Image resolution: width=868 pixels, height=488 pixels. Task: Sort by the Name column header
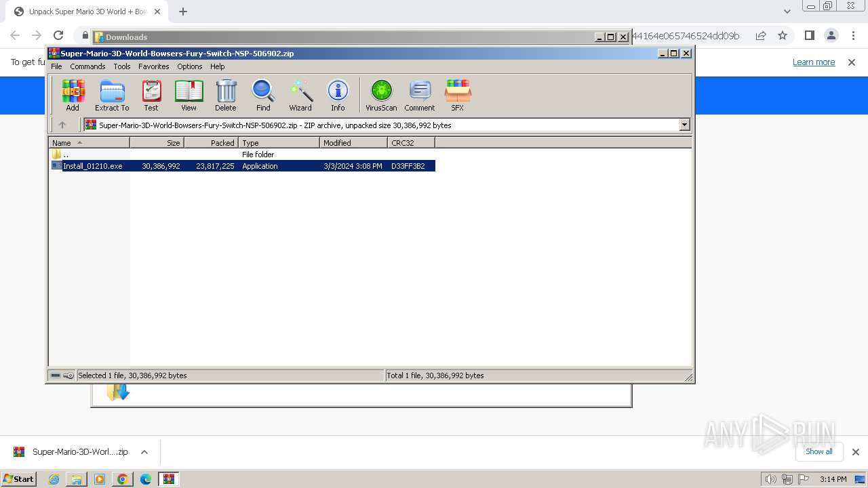tap(89, 143)
